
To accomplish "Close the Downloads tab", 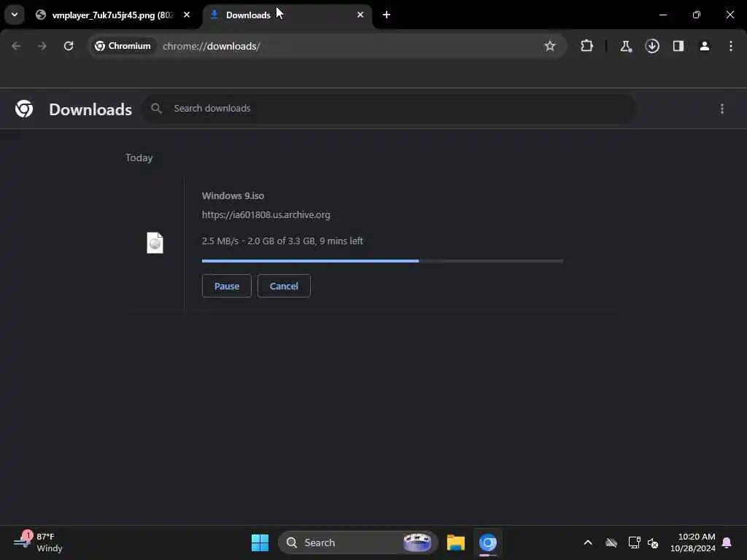I will 360,15.
